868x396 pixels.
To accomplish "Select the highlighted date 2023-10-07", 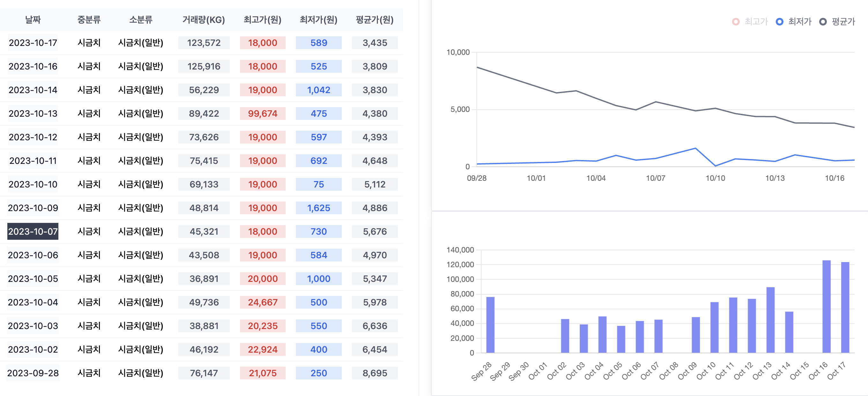I will [x=33, y=231].
